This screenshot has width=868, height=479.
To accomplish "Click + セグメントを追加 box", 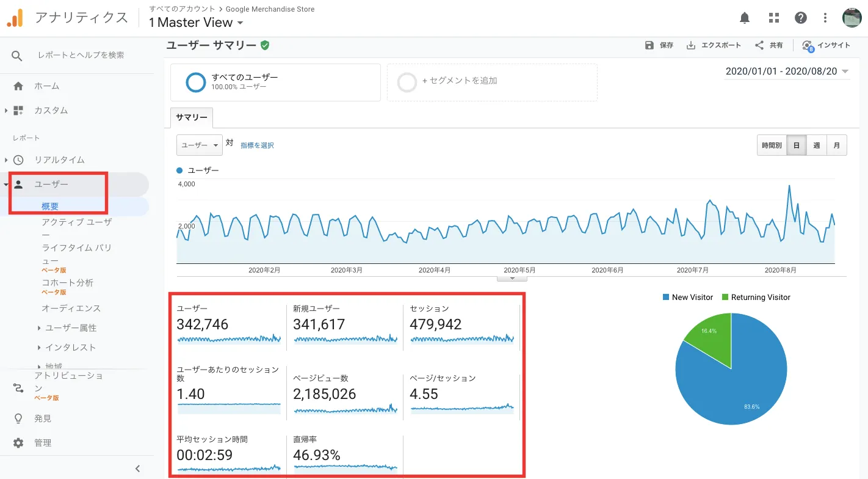I will pyautogui.click(x=492, y=82).
